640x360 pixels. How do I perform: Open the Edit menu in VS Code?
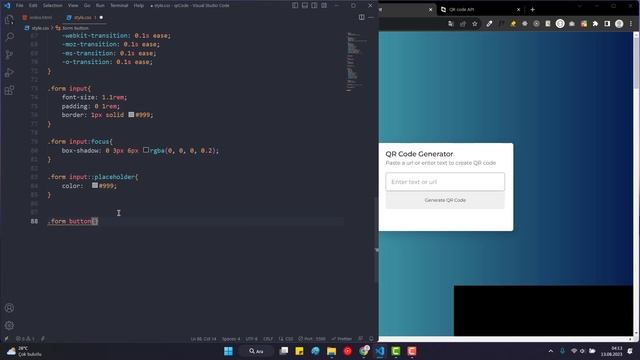33,5
